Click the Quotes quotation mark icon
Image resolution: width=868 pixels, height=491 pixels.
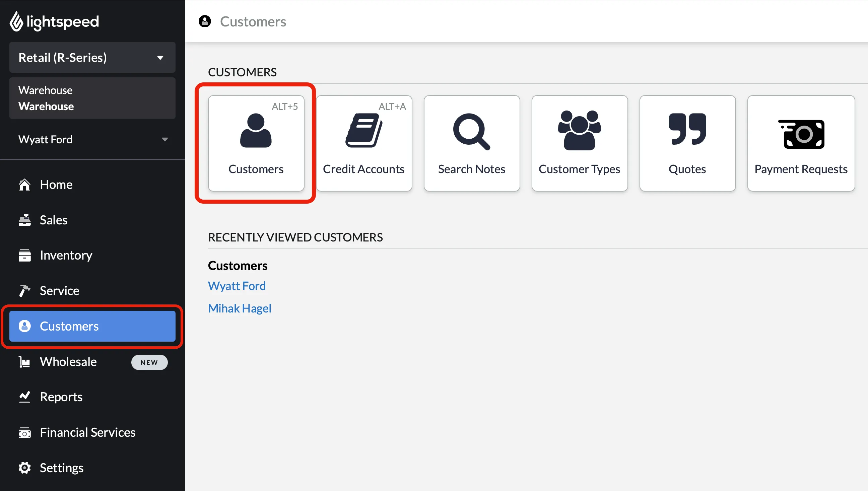click(x=687, y=129)
